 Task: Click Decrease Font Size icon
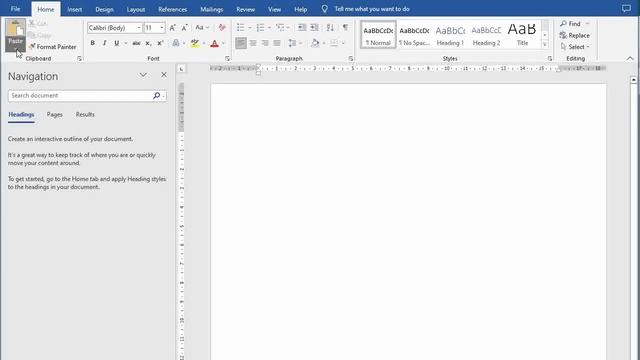(x=184, y=28)
